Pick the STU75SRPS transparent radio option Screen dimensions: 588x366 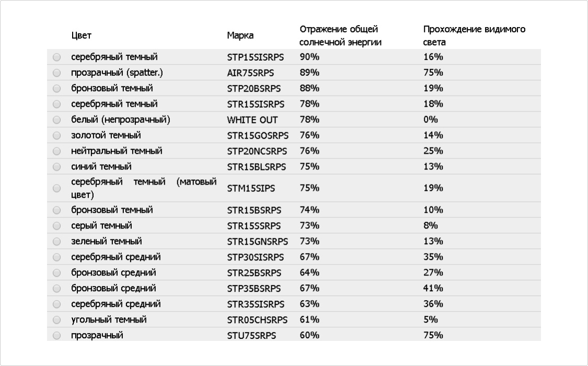click(x=56, y=336)
